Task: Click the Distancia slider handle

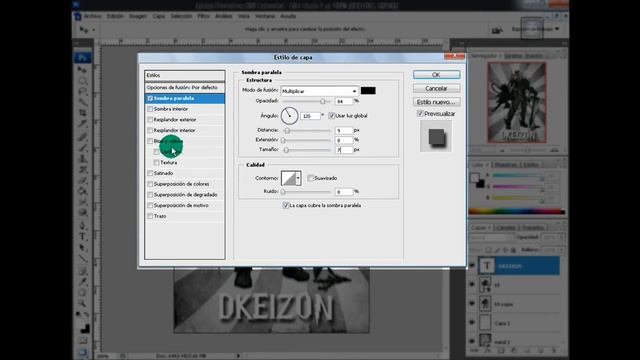Action: [x=287, y=131]
